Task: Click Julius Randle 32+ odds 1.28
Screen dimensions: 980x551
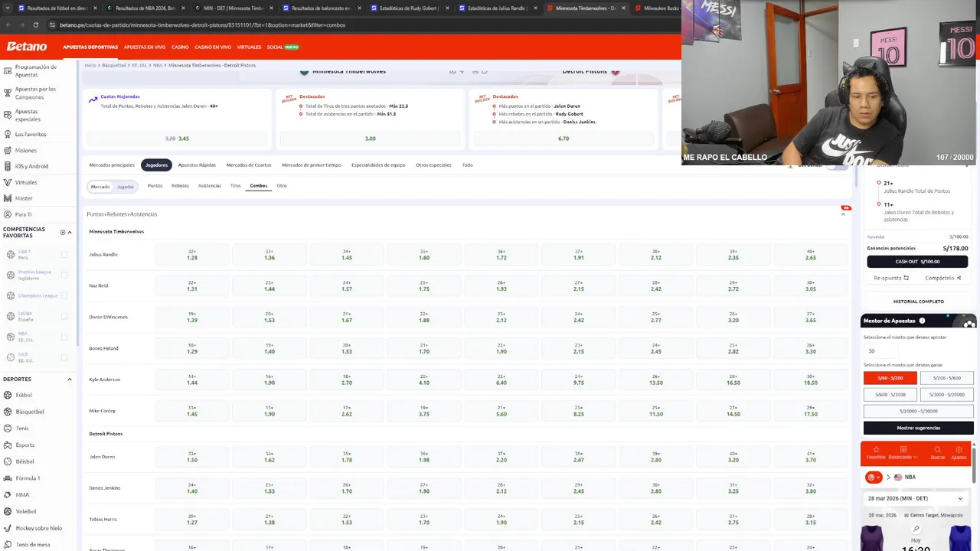Action: [x=192, y=255]
